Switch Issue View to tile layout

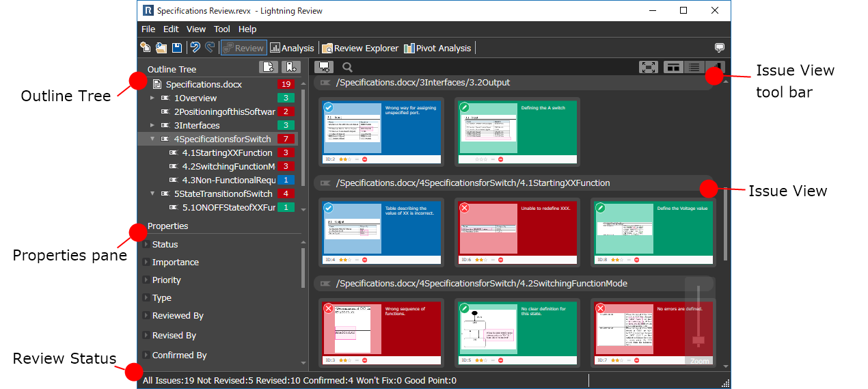pyautogui.click(x=673, y=67)
